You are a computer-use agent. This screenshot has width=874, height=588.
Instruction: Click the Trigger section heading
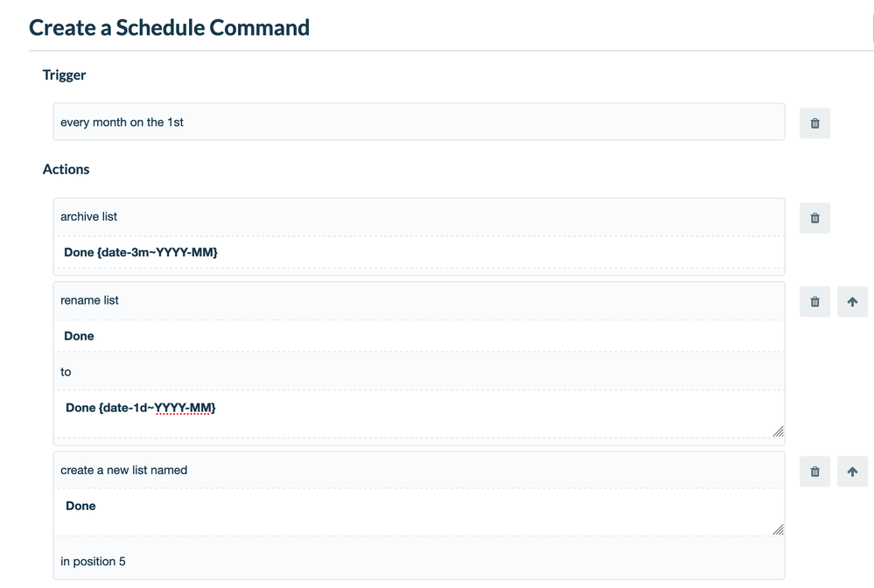click(64, 75)
